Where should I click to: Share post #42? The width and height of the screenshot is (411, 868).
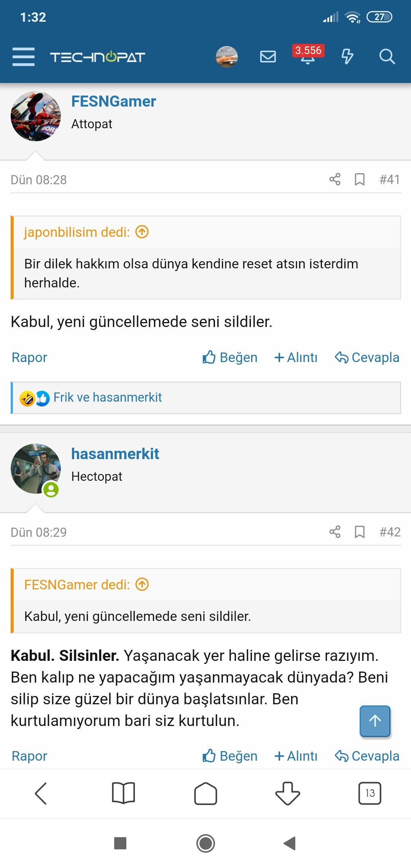pyautogui.click(x=335, y=532)
